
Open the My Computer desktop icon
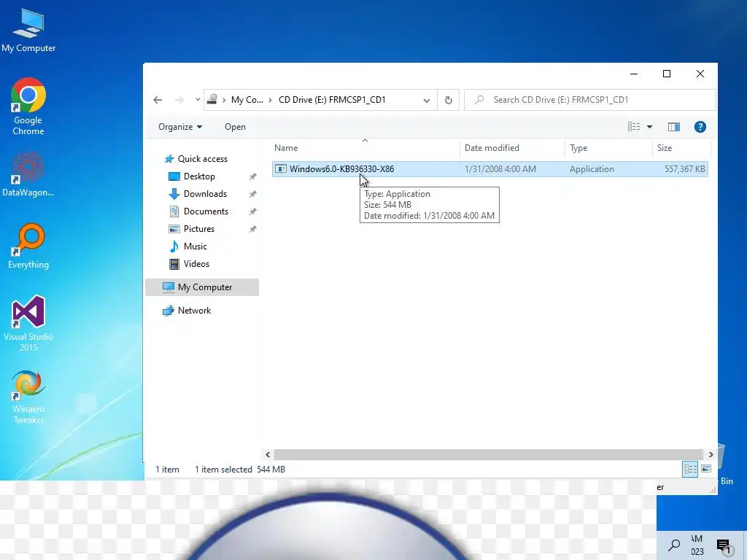tap(28, 31)
